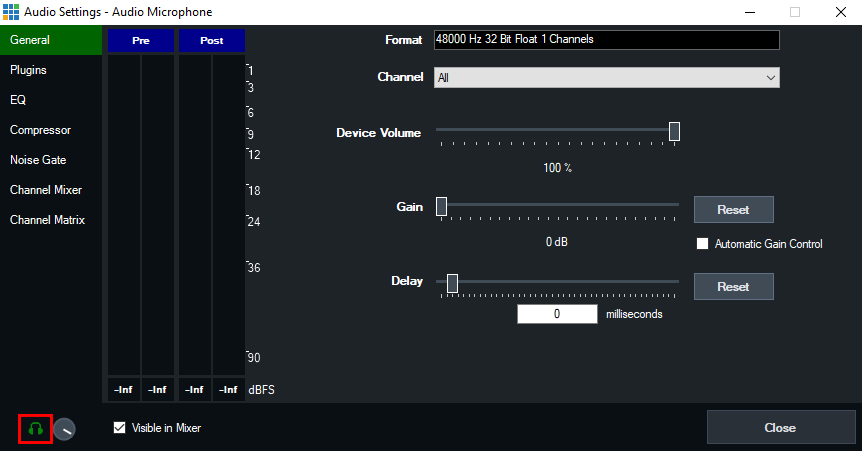Open the Compressor section
The width and height of the screenshot is (862, 451).
[x=40, y=130]
